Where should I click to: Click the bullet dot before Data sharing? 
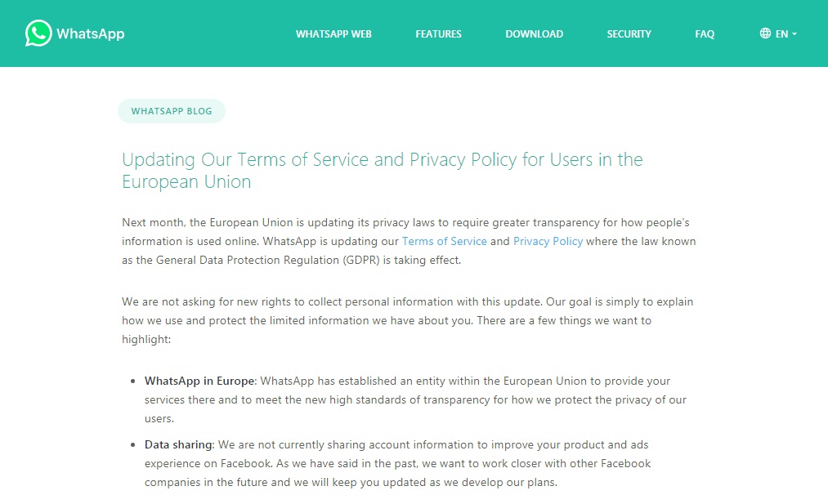(x=132, y=444)
